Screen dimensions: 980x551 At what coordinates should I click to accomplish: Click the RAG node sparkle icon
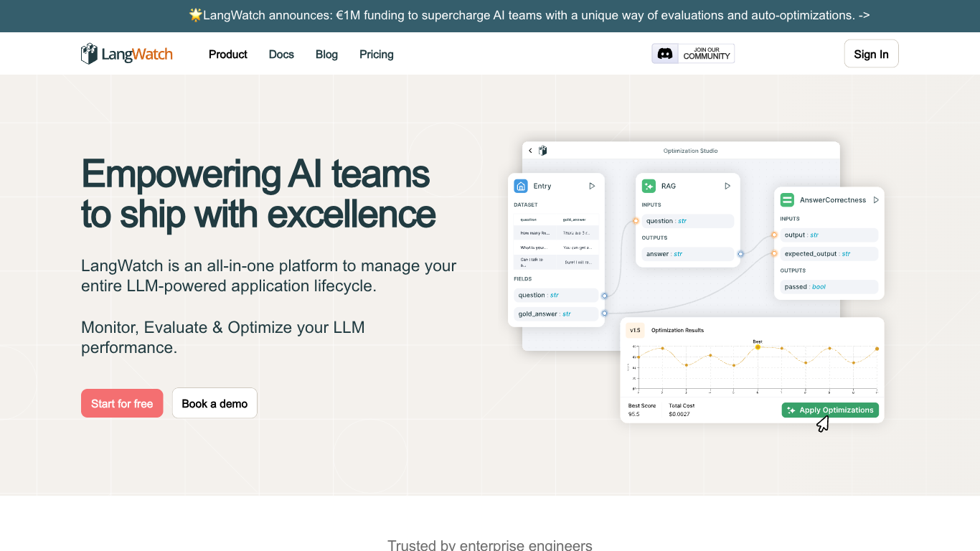coord(649,186)
